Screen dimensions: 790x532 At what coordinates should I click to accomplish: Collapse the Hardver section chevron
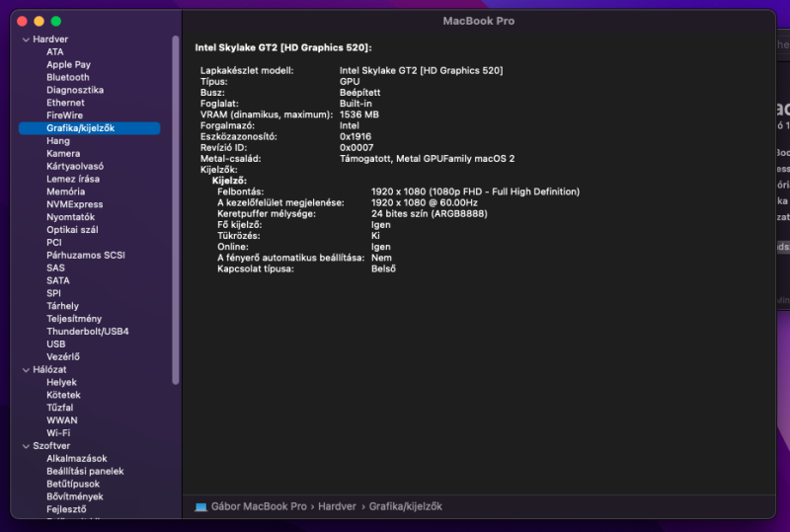(x=27, y=39)
